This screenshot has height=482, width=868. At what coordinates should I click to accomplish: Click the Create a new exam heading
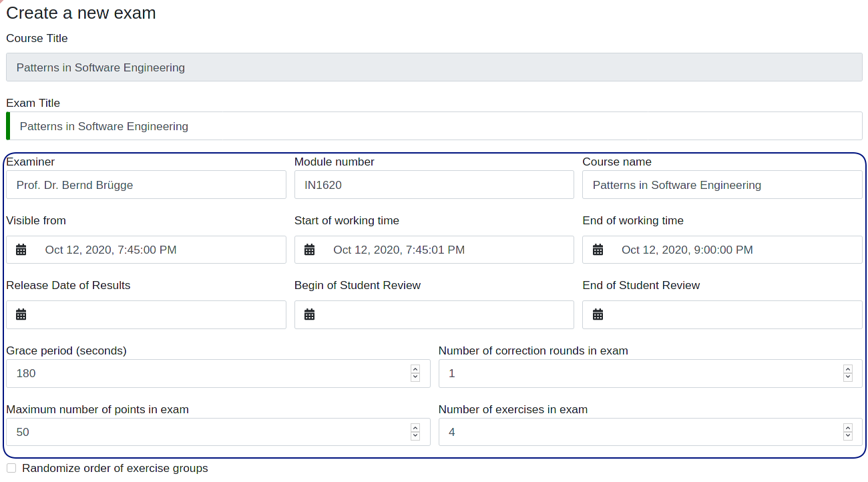pyautogui.click(x=81, y=13)
